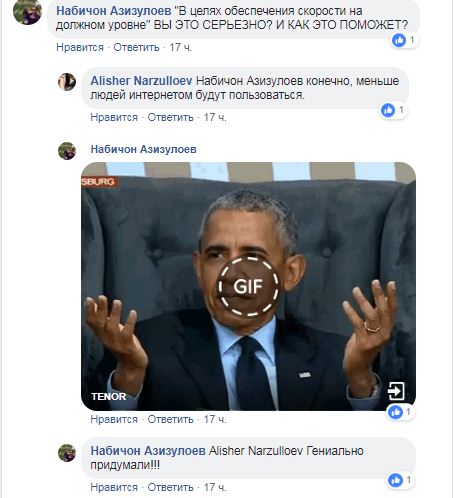Click 'Ответить' under the GIF comment

[x=170, y=419]
